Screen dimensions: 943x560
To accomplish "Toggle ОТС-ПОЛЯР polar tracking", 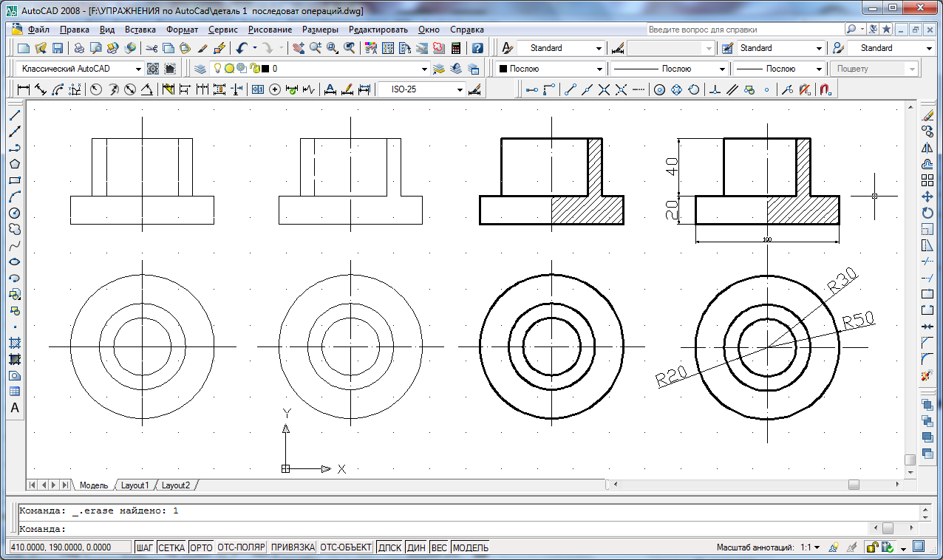I will tap(241, 547).
